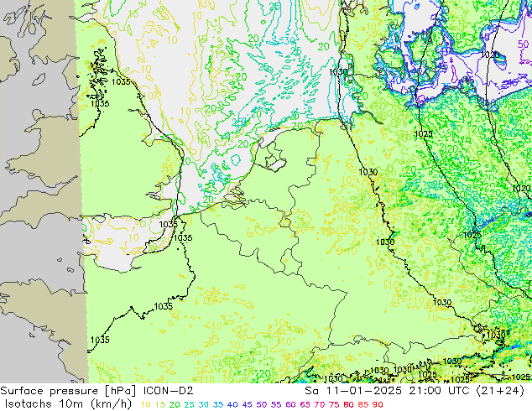Select the '80' value in the isotach legend
This screenshot has height=411, width=532.
pyautogui.click(x=348, y=404)
